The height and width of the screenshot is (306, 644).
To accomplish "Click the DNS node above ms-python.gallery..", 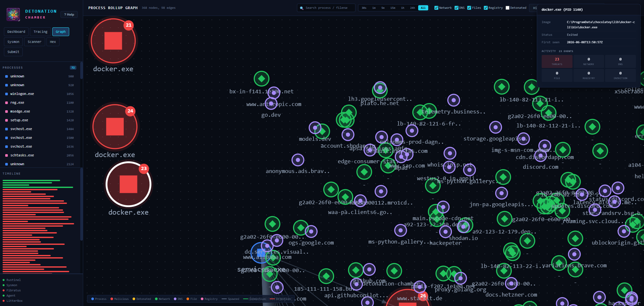I will pyautogui.click(x=401, y=230).
